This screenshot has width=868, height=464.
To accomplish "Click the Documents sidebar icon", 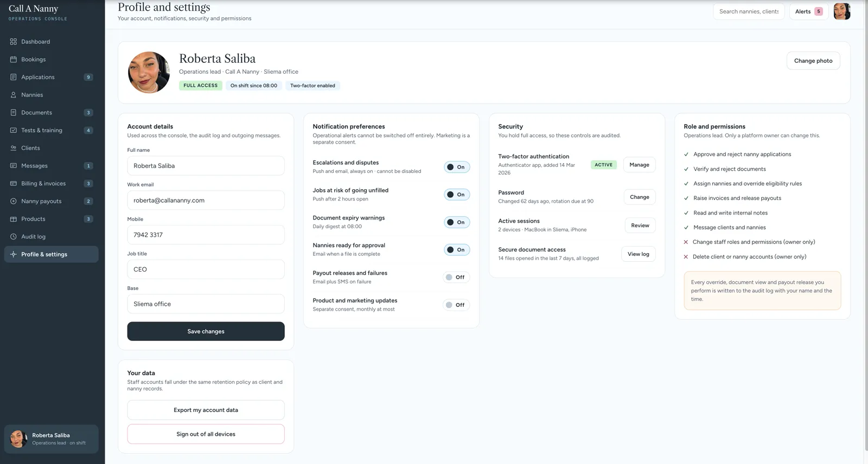I will [x=14, y=113].
